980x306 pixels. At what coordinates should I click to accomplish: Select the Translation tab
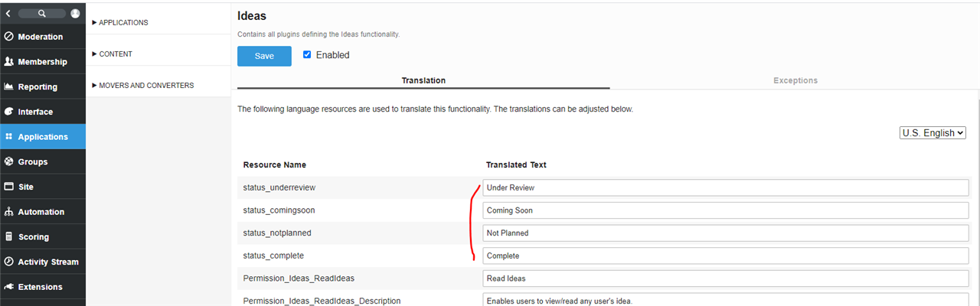point(423,80)
